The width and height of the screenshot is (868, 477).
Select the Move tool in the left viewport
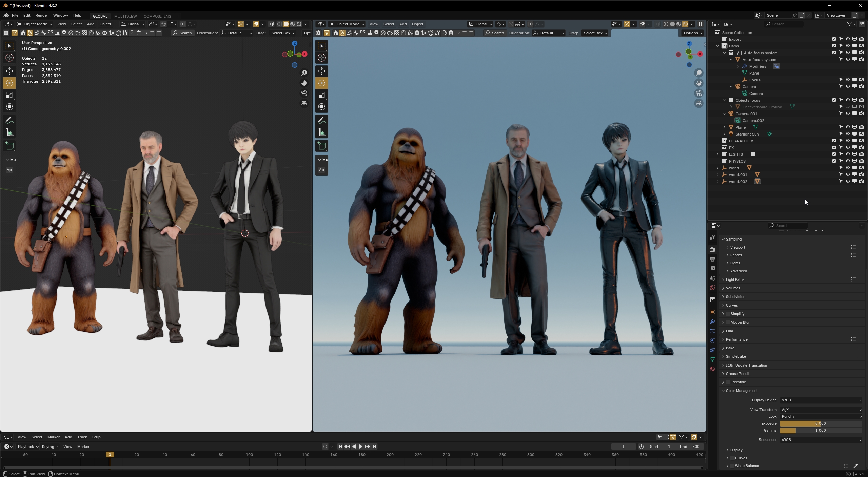coord(9,71)
